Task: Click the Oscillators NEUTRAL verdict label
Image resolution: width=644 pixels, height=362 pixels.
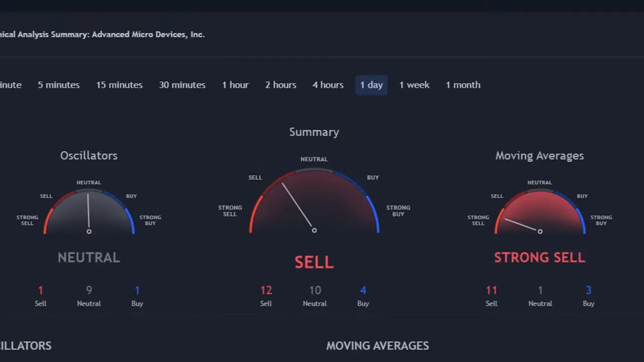Action: tap(89, 257)
